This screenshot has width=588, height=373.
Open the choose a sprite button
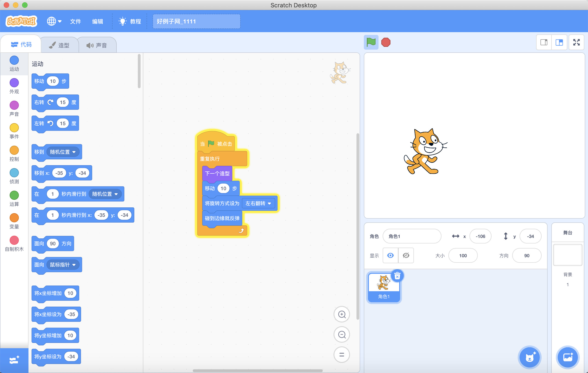pyautogui.click(x=529, y=357)
